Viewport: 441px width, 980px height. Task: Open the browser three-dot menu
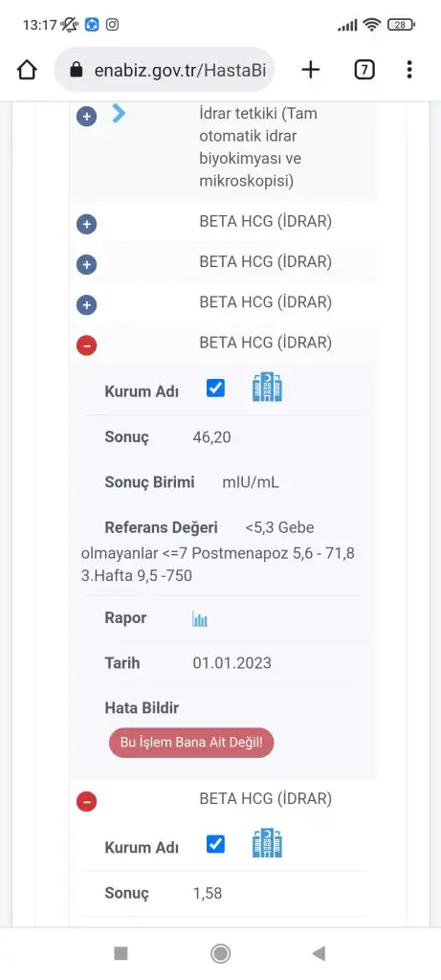[x=409, y=69]
